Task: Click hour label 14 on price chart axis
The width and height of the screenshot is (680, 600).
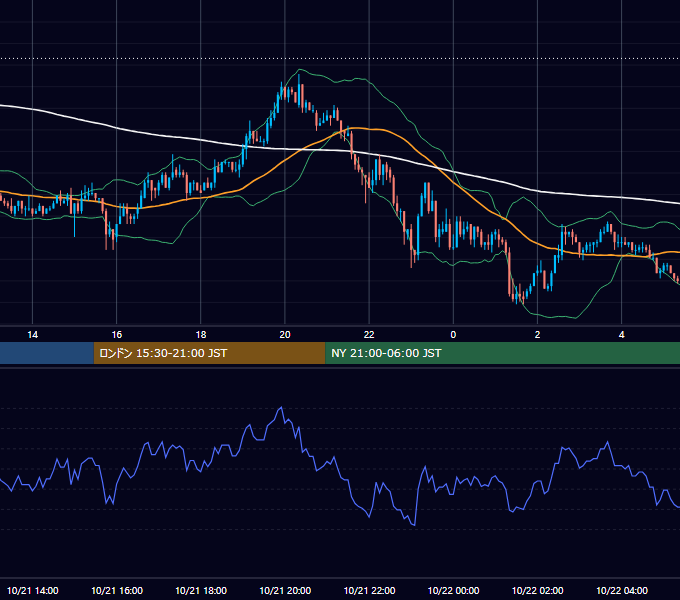Action: click(x=33, y=335)
